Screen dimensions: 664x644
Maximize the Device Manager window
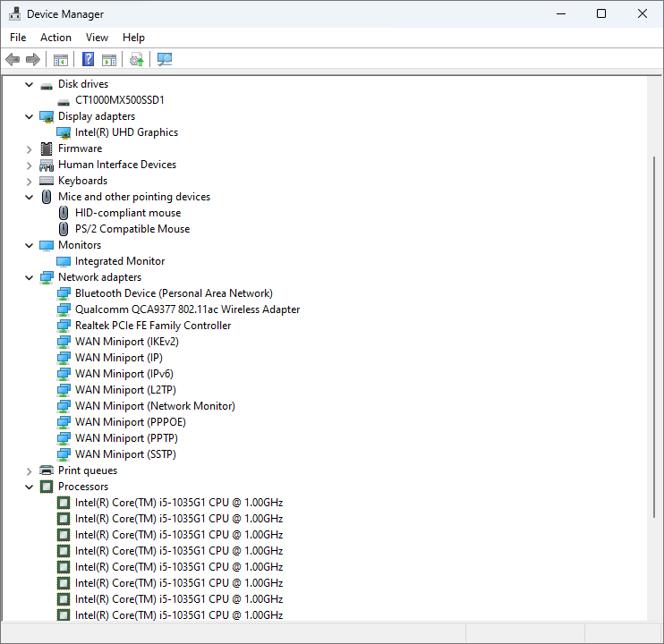point(601,14)
